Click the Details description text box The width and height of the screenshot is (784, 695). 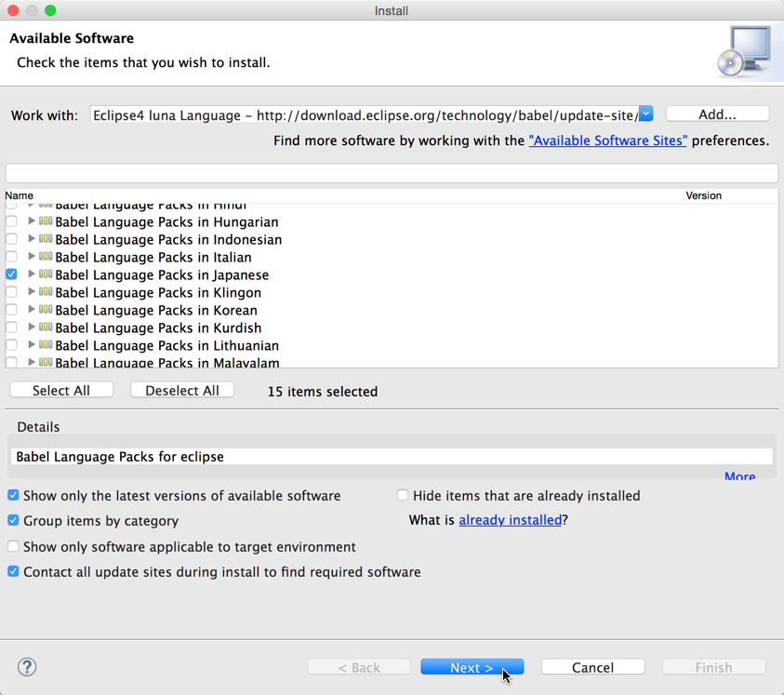[392, 456]
